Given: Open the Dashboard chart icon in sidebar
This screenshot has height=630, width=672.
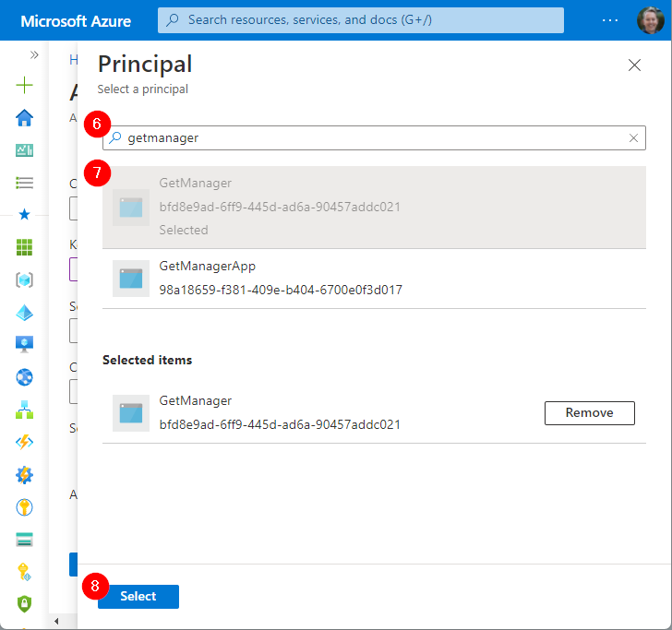Looking at the screenshot, I should click(24, 150).
